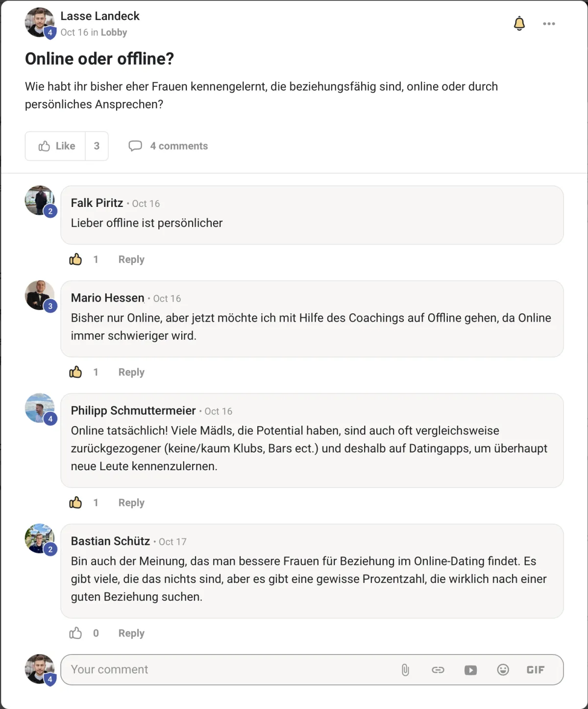Image resolution: width=588 pixels, height=709 pixels.
Task: Toggle like on Falk Piritz's comment
Action: coord(75,259)
